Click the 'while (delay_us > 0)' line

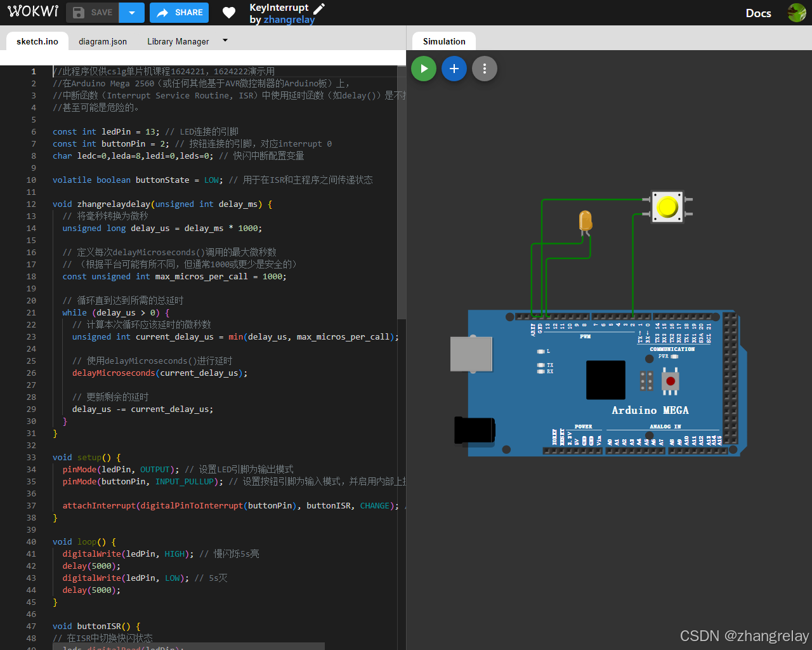coord(116,312)
